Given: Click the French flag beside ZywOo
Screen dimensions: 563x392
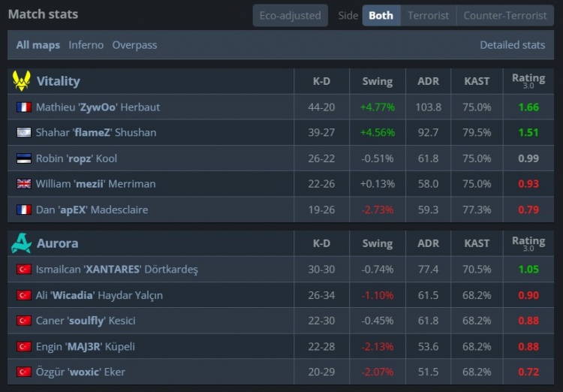Looking at the screenshot, I should (x=23, y=107).
